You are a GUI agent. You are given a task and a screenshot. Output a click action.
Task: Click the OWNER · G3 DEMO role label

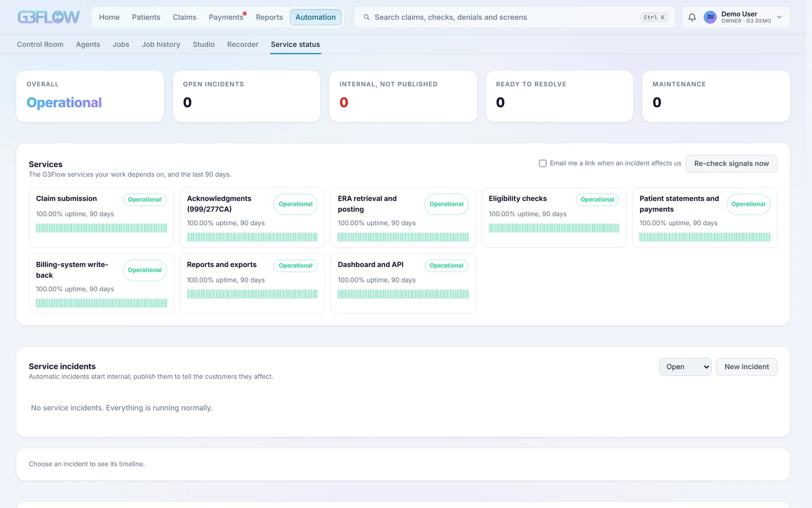[x=746, y=21]
